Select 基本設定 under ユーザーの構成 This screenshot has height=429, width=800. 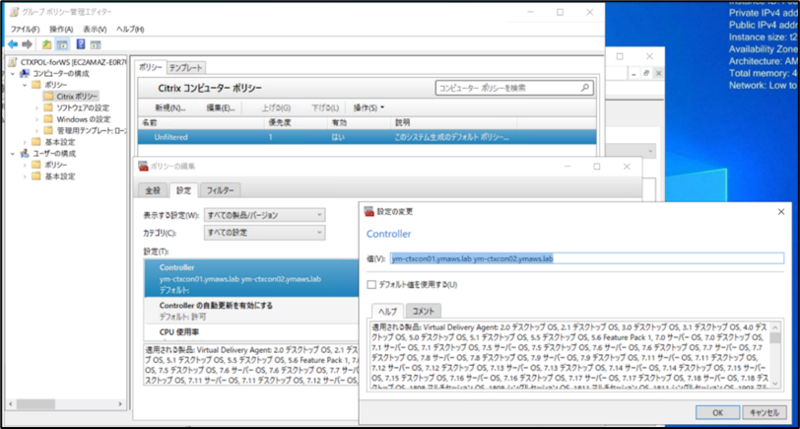point(60,176)
